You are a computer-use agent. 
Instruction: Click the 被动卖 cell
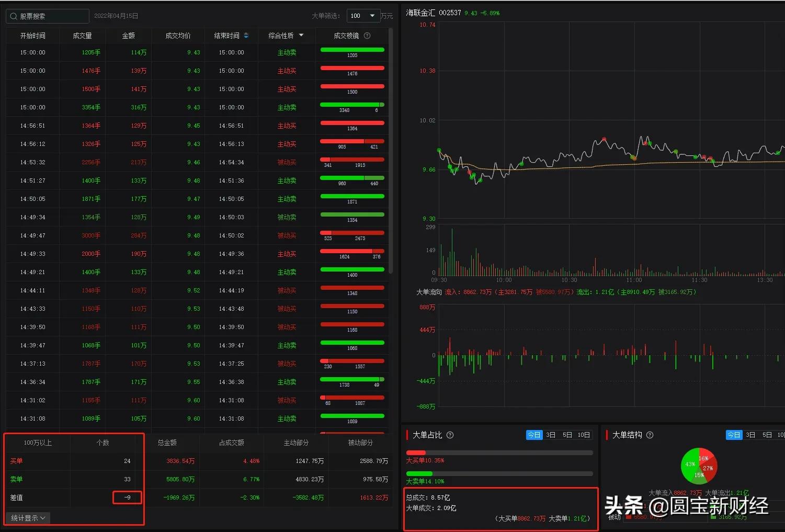[287, 217]
